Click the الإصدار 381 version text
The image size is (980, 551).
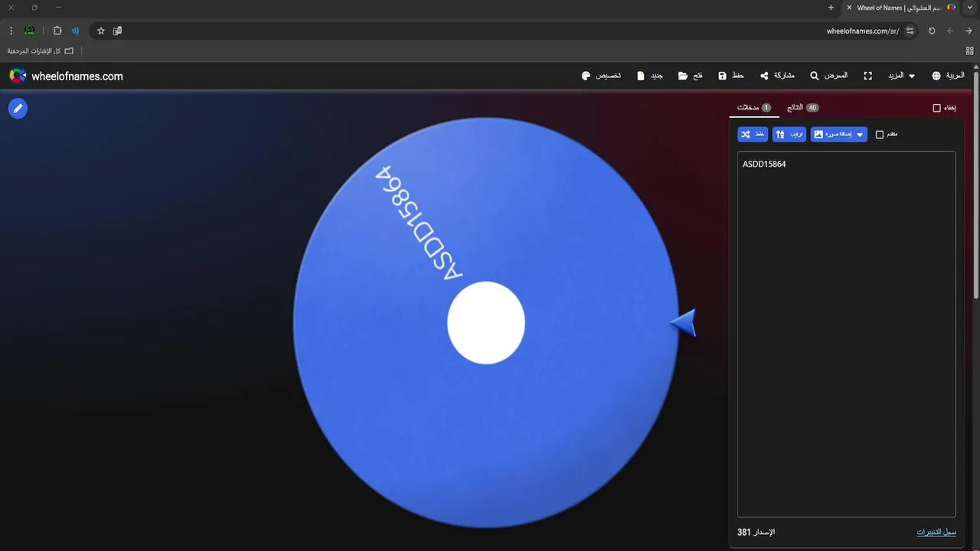[756, 532]
